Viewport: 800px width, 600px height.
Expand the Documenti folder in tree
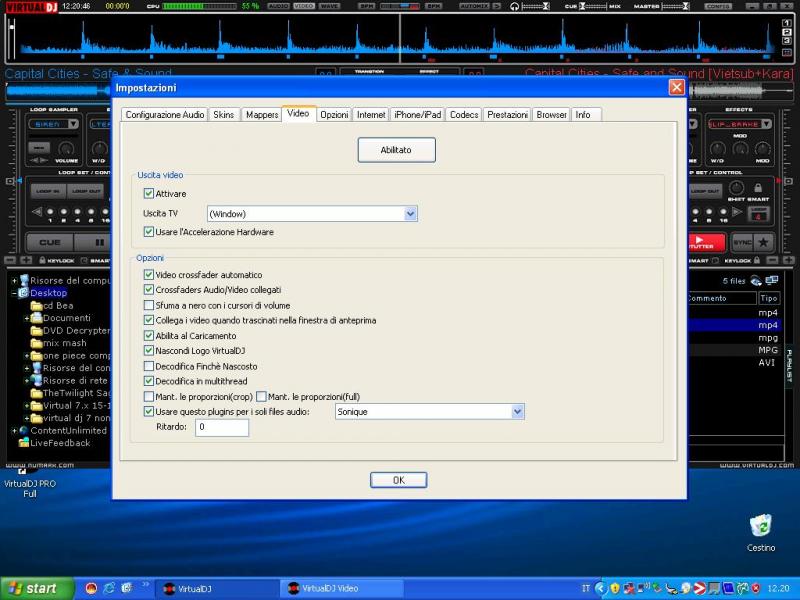[x=27, y=318]
